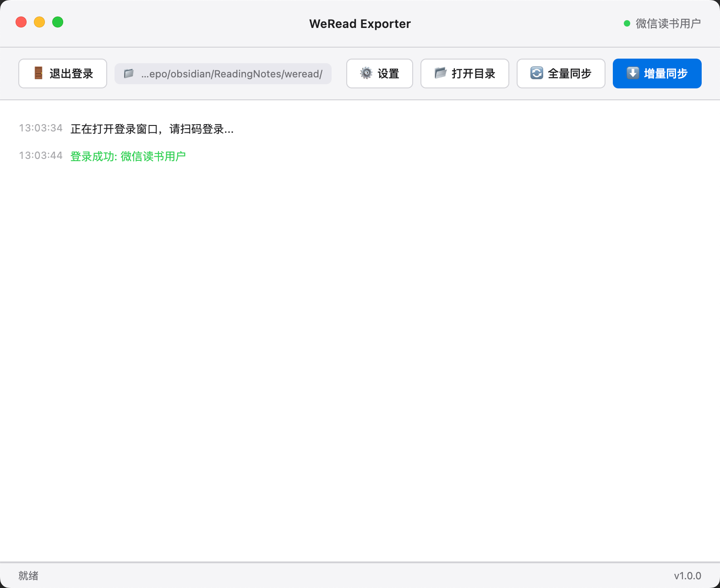720x588 pixels.
Task: Maximize window with the green button
Action: click(x=58, y=22)
